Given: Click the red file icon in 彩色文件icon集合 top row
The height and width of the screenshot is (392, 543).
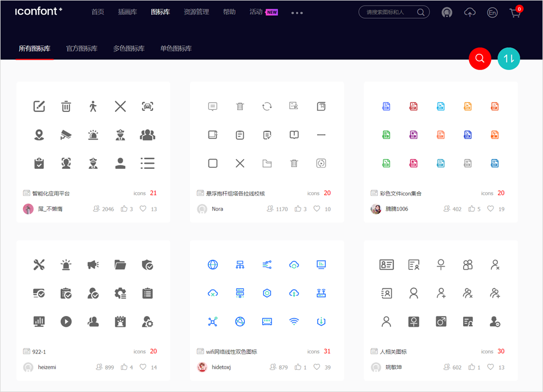Looking at the screenshot, I should (413, 106).
